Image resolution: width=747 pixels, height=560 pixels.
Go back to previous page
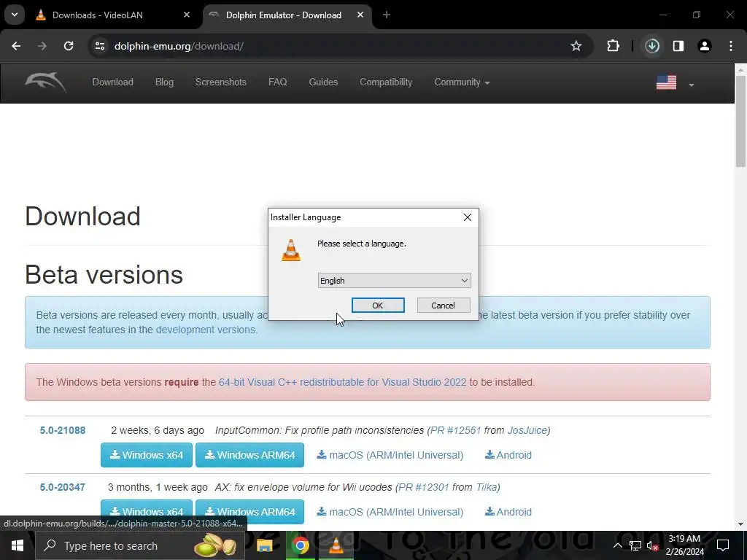tap(16, 46)
